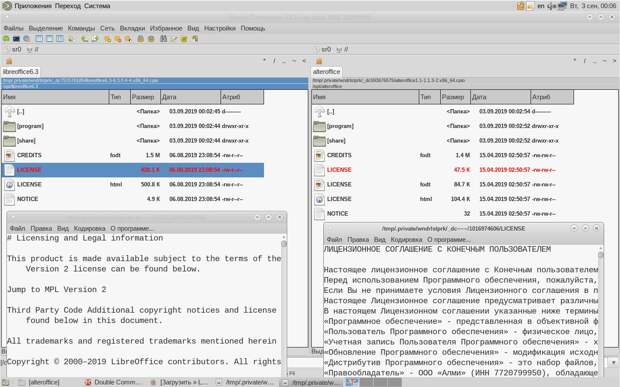Viewport: 620px width, 387px height.
Task: Click the LICENSE fodt file icon in right panel
Action: tap(319, 185)
